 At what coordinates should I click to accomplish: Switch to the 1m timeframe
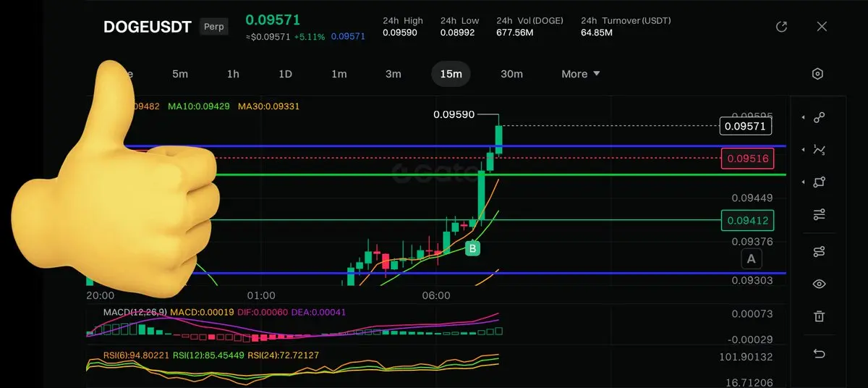click(x=339, y=74)
